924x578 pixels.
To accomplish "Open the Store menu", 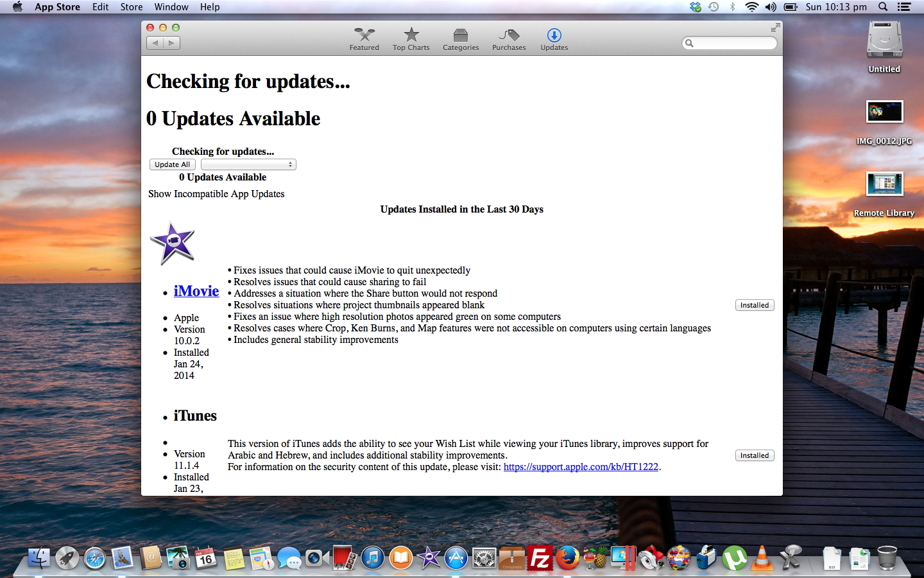I will click(x=132, y=7).
